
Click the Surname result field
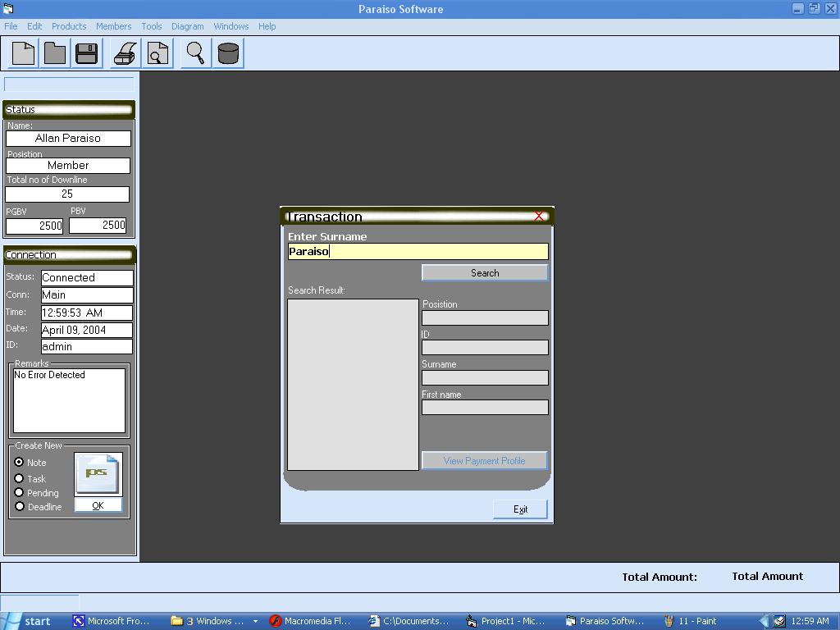[485, 377]
